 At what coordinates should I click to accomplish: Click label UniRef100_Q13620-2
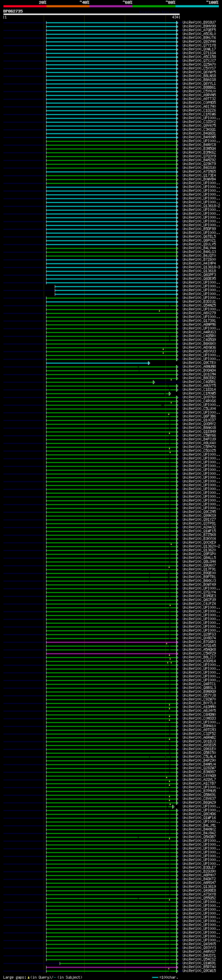201,546
